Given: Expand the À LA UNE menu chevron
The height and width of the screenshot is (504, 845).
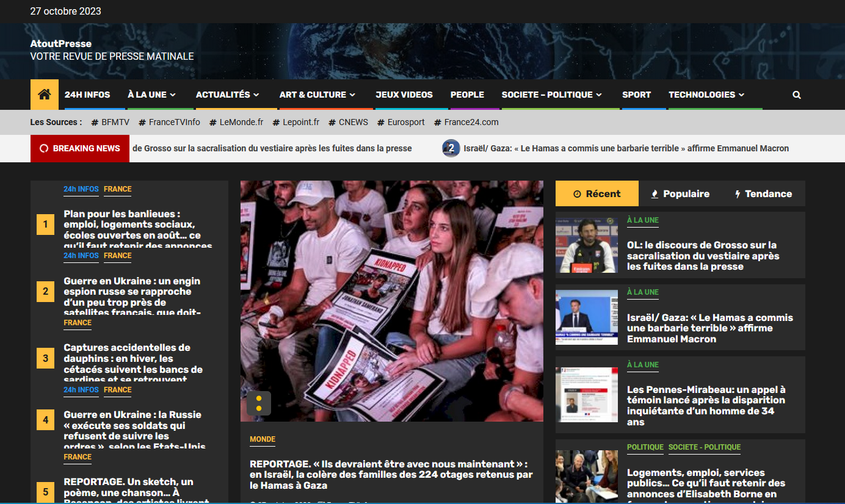Looking at the screenshot, I should point(173,95).
